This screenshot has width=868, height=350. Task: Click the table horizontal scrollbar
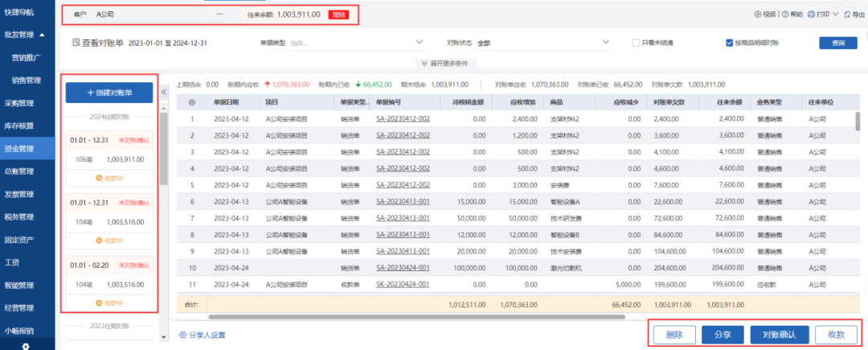pos(416,317)
